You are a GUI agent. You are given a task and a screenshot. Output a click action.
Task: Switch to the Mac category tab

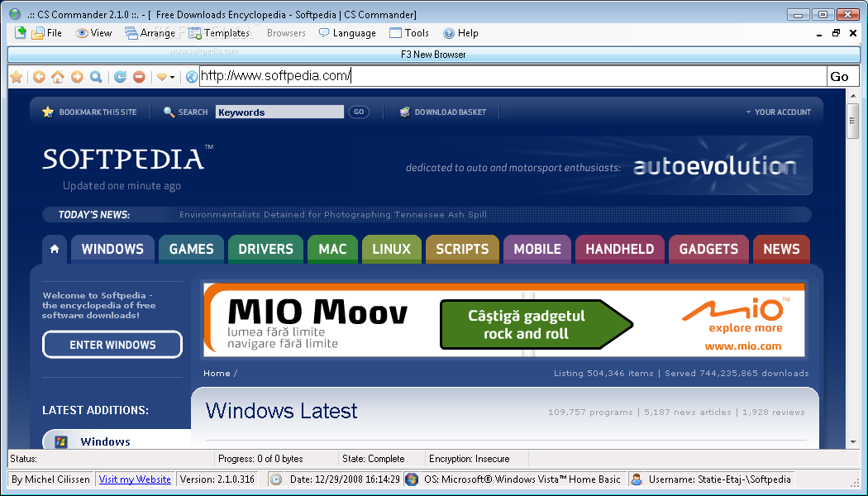click(x=332, y=249)
